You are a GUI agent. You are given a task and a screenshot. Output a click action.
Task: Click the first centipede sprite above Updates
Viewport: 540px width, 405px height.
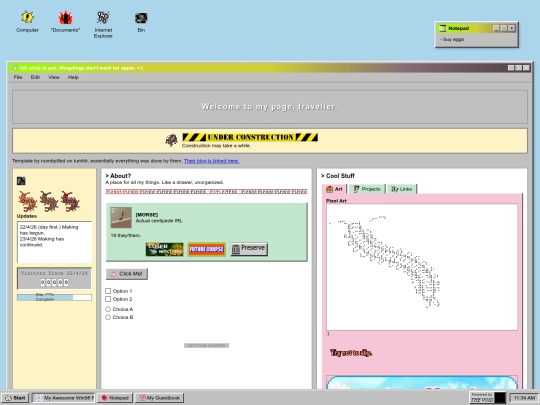(28, 201)
